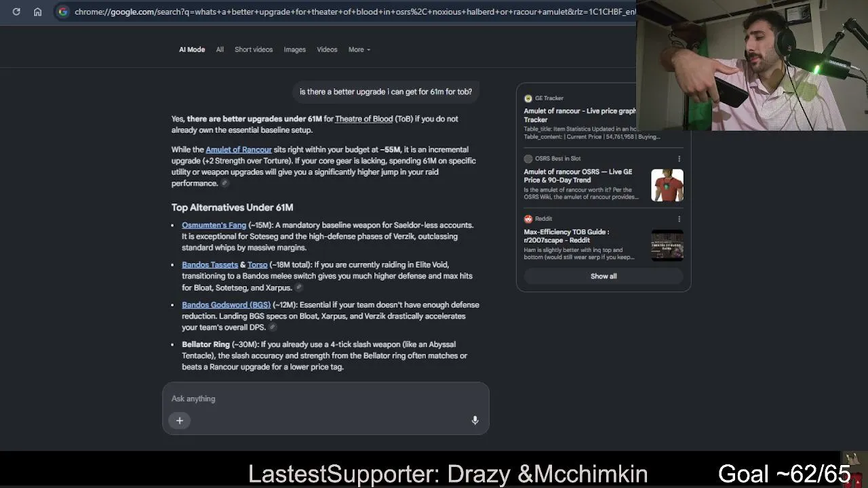Open the Images tab

click(294, 49)
